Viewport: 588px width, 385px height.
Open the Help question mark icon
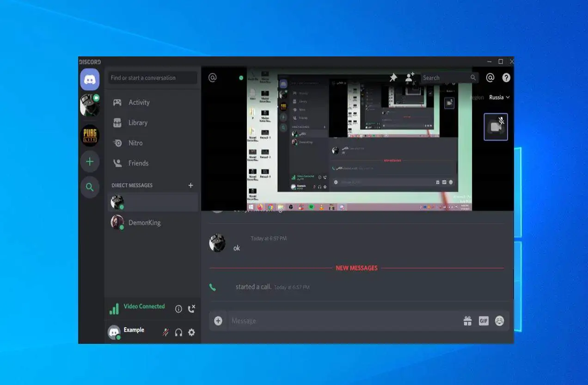(x=506, y=78)
